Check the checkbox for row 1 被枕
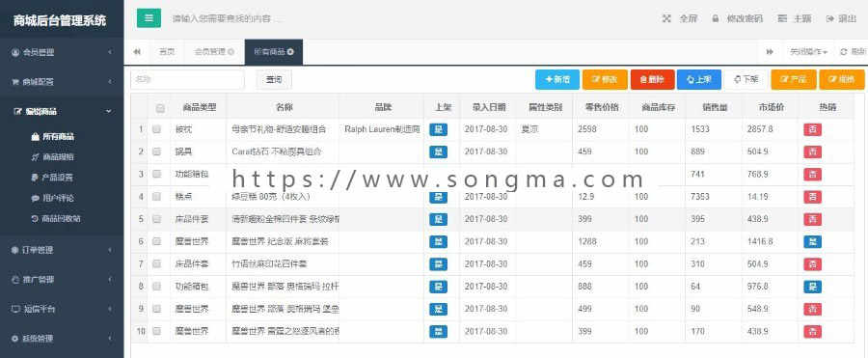This screenshot has height=358, width=868. (156, 129)
